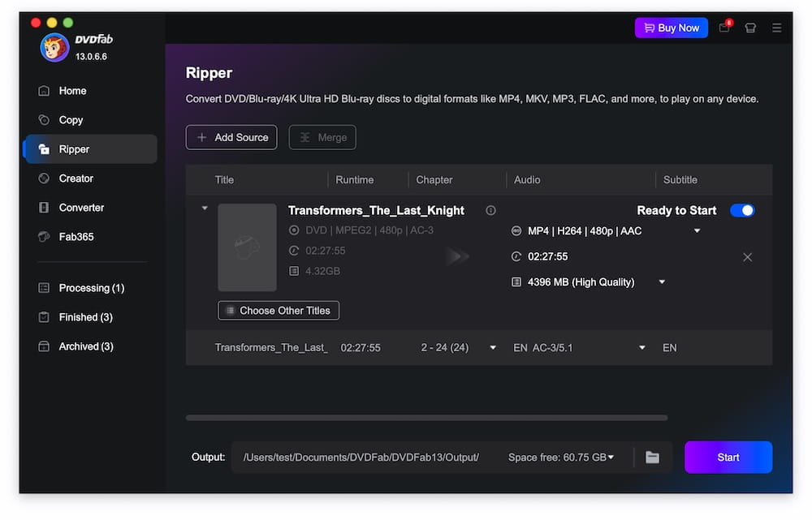Viewport: 812px width, 520px height.
Task: Click Choose Other Titles button
Action: [279, 311]
